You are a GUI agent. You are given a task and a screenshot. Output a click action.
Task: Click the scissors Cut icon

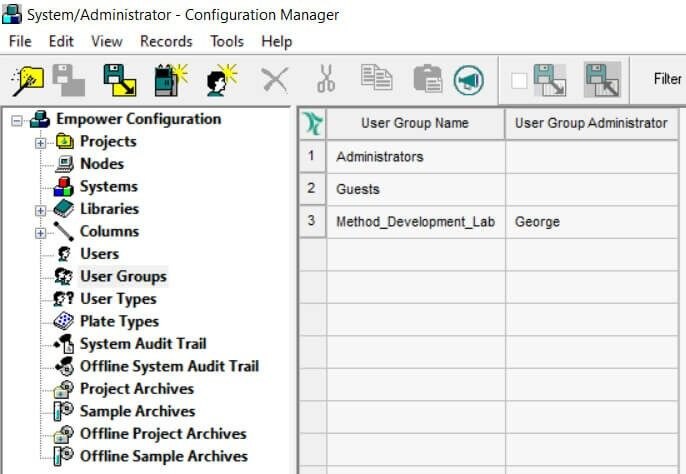(326, 79)
